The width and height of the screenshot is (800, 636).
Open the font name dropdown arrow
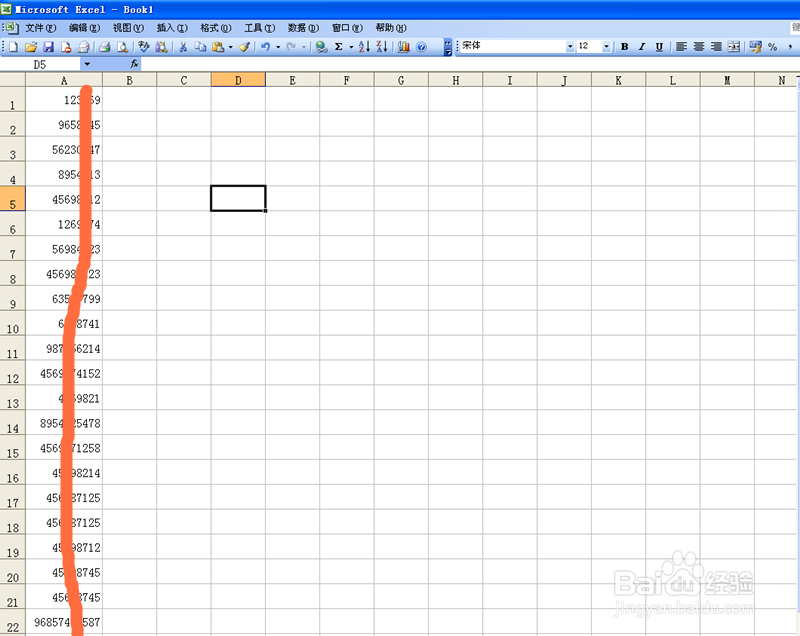tap(570, 46)
